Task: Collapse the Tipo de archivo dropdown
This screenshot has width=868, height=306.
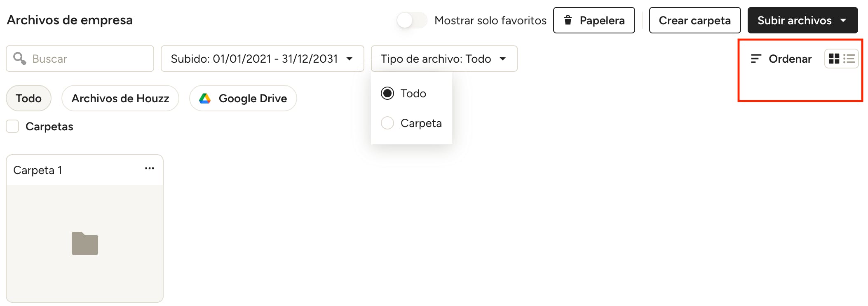Action: [x=444, y=59]
